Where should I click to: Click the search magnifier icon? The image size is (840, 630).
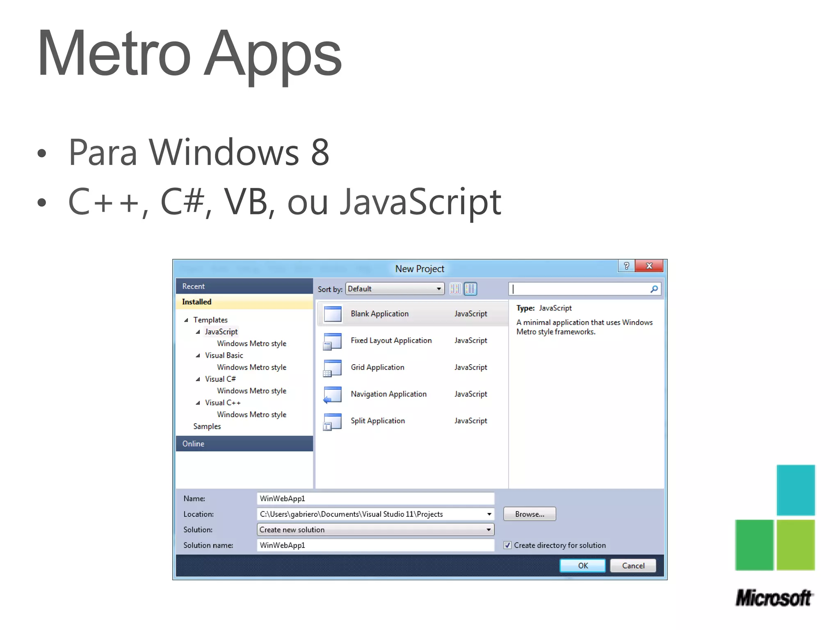click(654, 289)
